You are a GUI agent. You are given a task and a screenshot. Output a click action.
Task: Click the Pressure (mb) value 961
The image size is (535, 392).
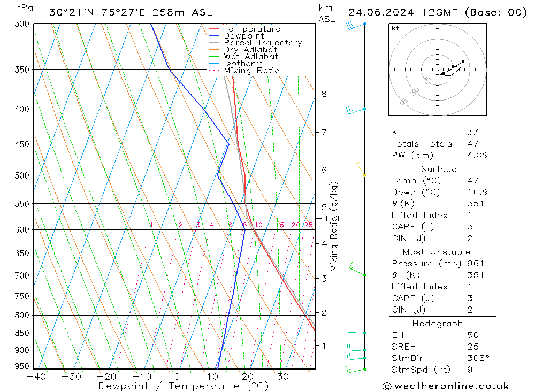[x=476, y=263]
